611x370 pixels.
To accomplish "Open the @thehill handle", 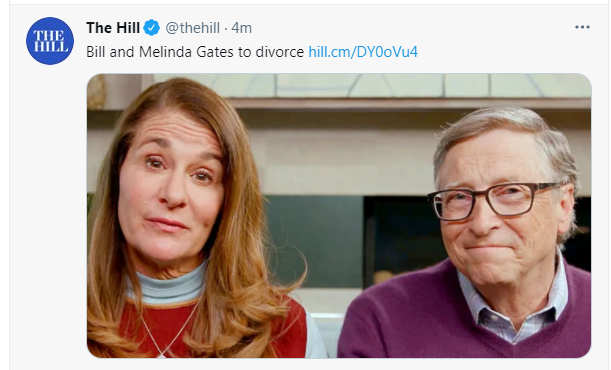I will (192, 28).
